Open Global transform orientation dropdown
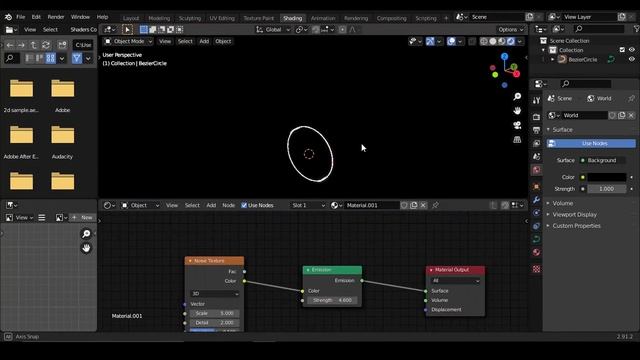This screenshot has height=360, width=640. click(x=273, y=29)
